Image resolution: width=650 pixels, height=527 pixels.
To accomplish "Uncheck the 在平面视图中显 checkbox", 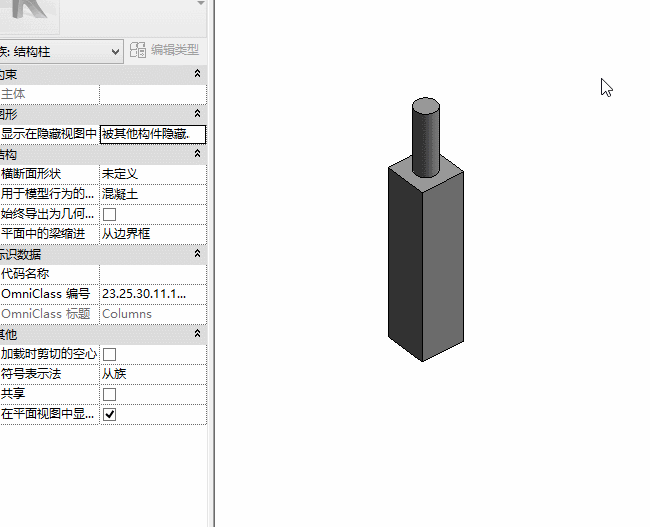I will tap(109, 414).
